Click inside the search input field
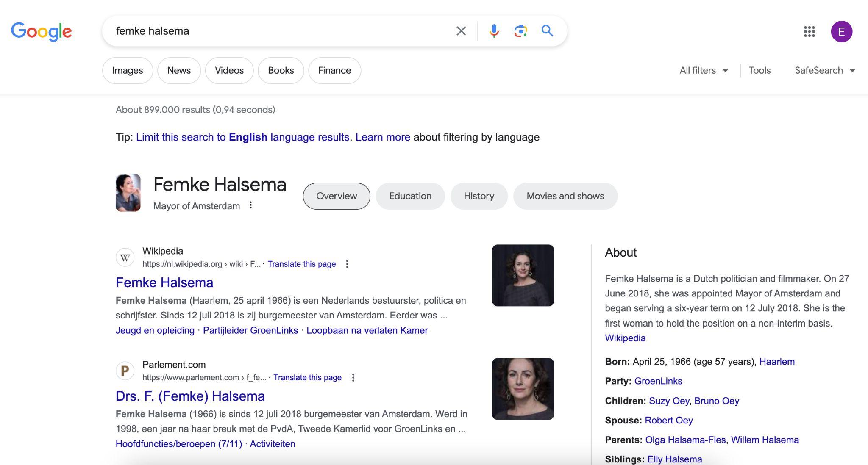The width and height of the screenshot is (868, 465). point(275,31)
